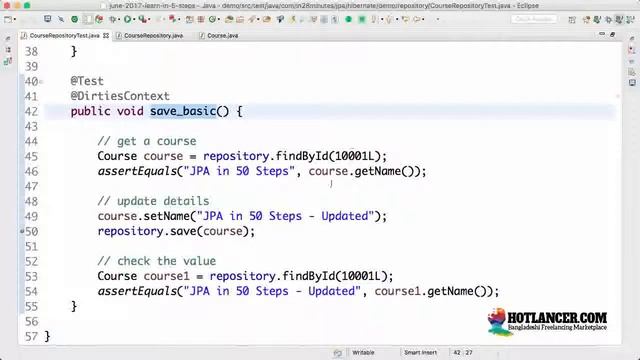Expand the Run launch dropdown arrow
The image size is (640, 360).
click(134, 19)
